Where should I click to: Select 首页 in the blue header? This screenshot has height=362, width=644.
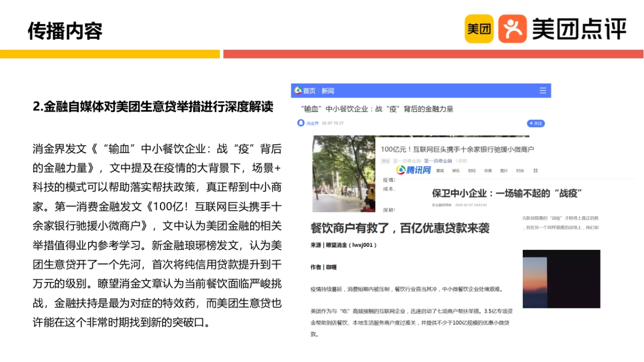309,90
